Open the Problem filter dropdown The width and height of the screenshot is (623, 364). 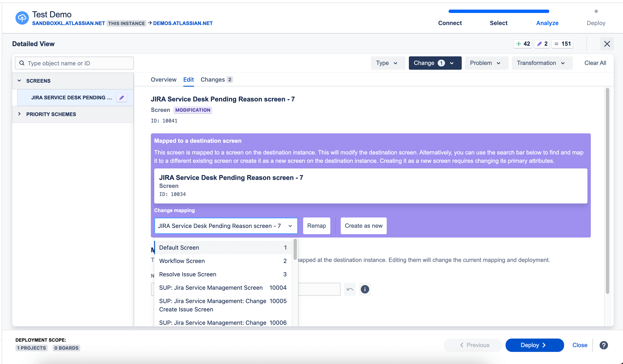tap(486, 63)
